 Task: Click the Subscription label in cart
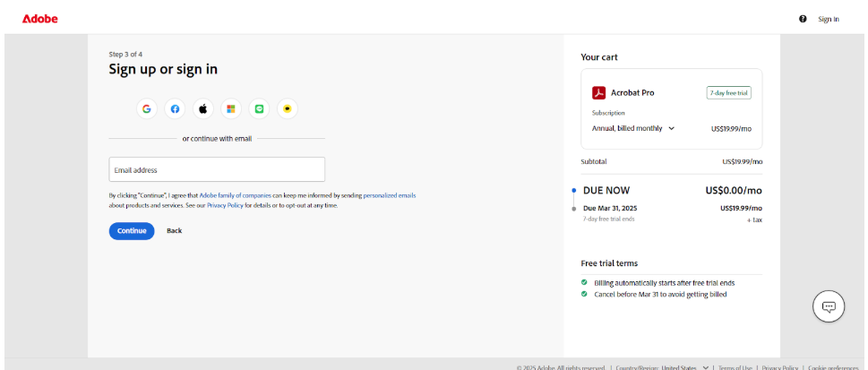(608, 113)
